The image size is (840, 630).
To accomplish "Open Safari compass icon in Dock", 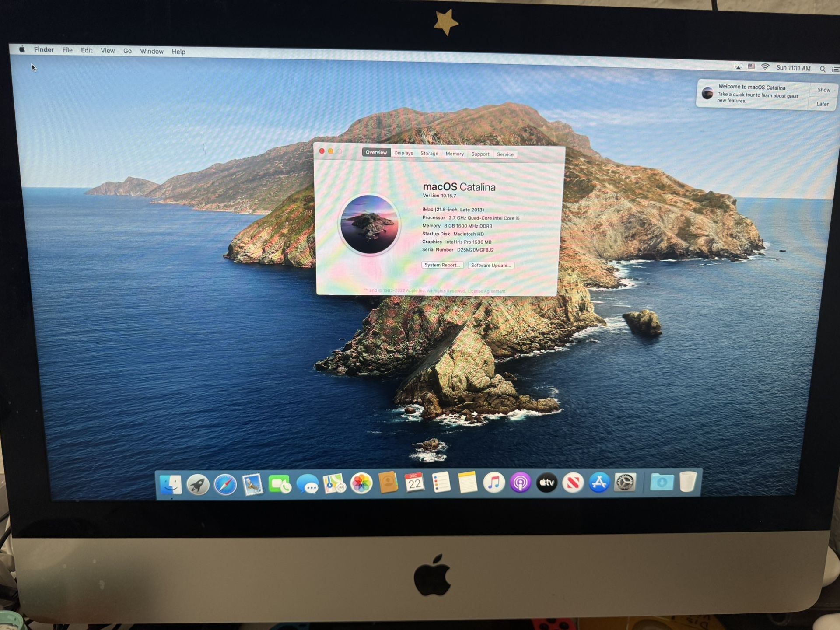I will coord(225,485).
